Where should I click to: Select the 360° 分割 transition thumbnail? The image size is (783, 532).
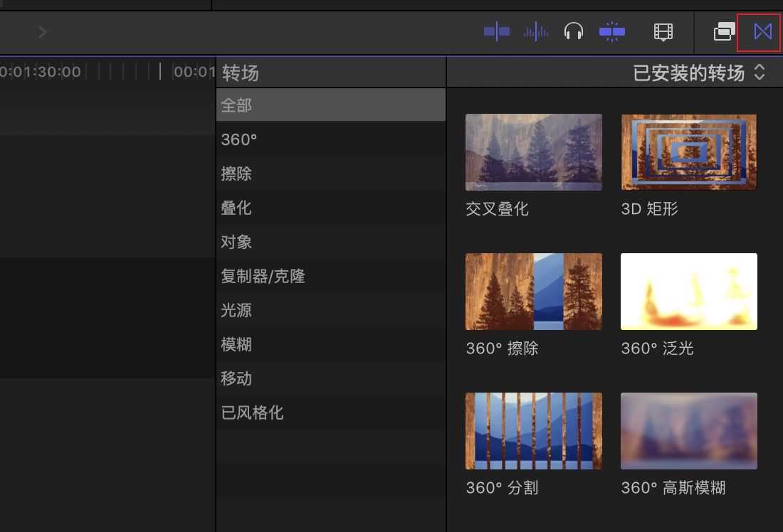pos(533,431)
